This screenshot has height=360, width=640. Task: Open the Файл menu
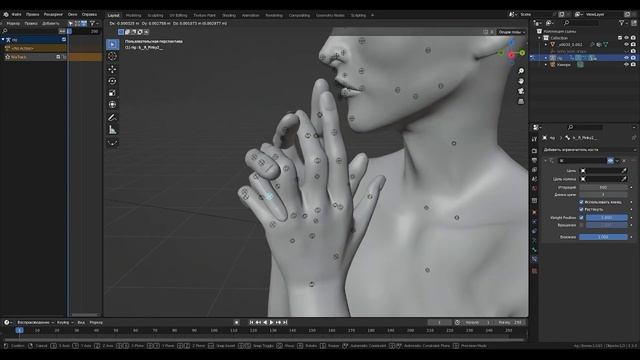pos(17,14)
